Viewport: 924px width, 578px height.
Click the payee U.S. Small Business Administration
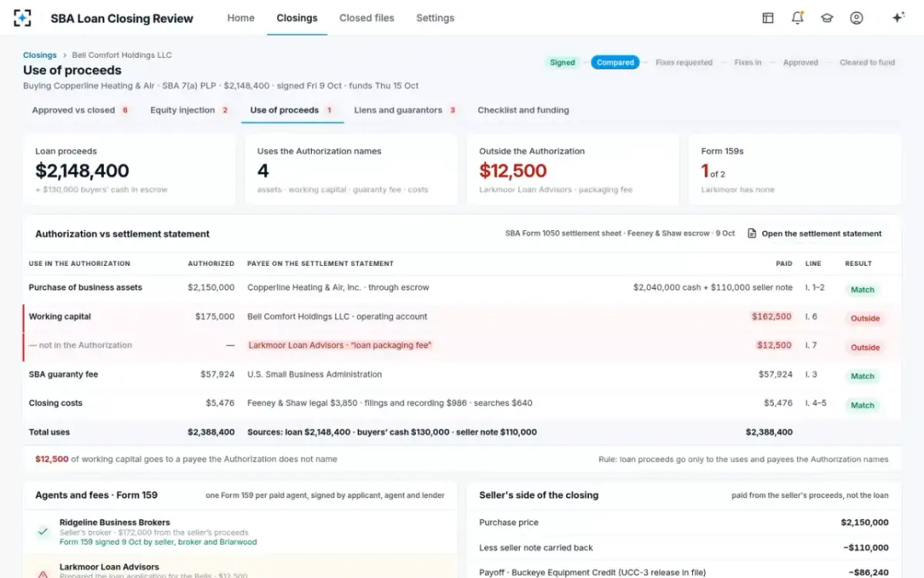315,375
